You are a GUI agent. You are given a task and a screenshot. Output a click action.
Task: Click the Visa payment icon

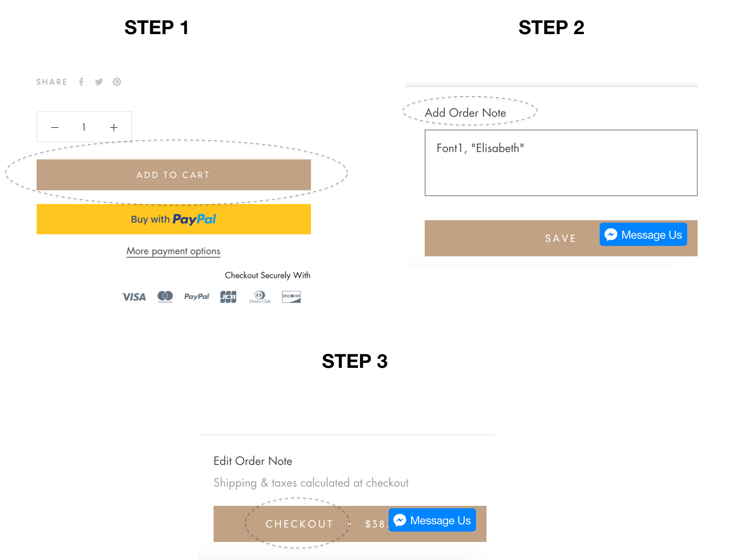coord(134,297)
